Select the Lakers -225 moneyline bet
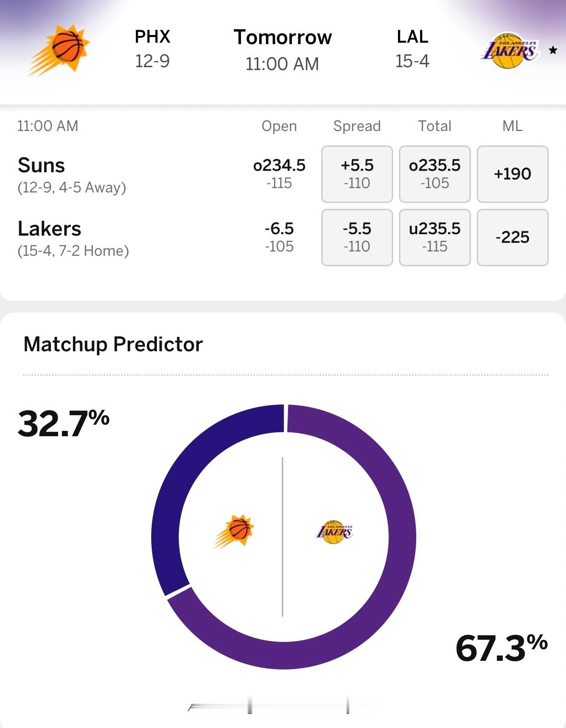Viewport: 566px width, 728px height. click(512, 238)
